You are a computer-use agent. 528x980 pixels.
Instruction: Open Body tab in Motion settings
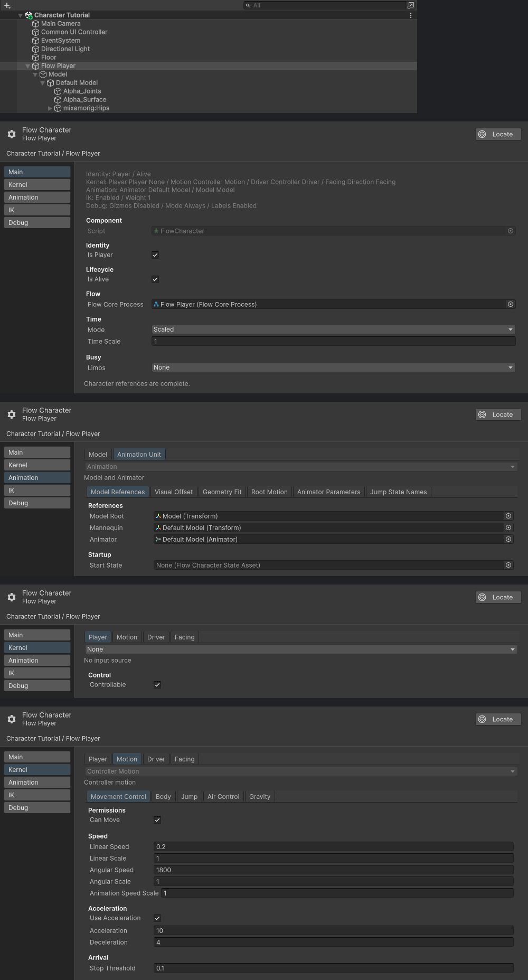tap(164, 797)
